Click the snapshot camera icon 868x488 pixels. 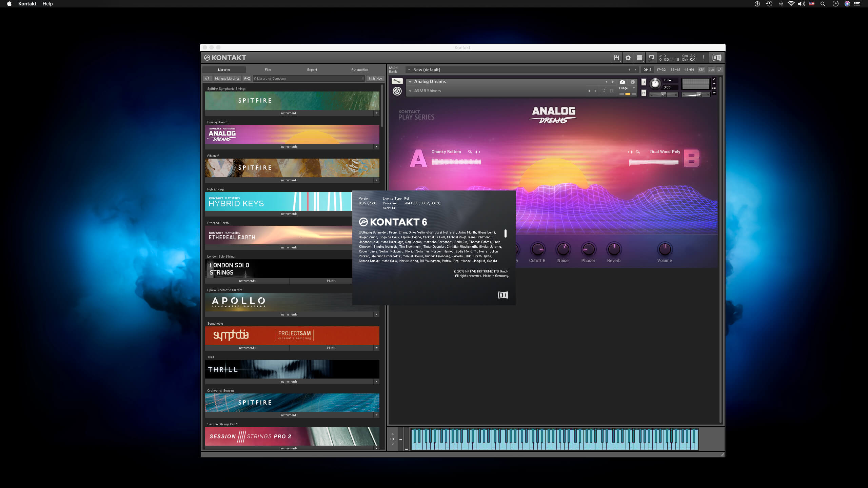622,82
